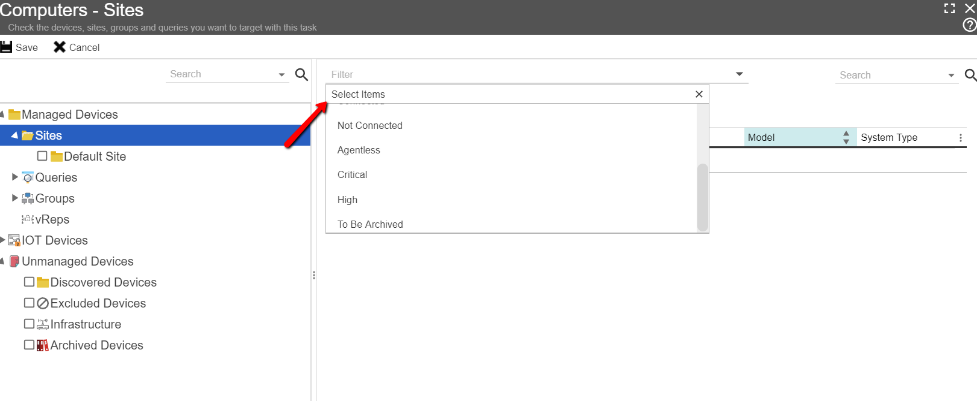Expand the Groups tree node
Viewport: 977px width, 401px height.
[16, 199]
